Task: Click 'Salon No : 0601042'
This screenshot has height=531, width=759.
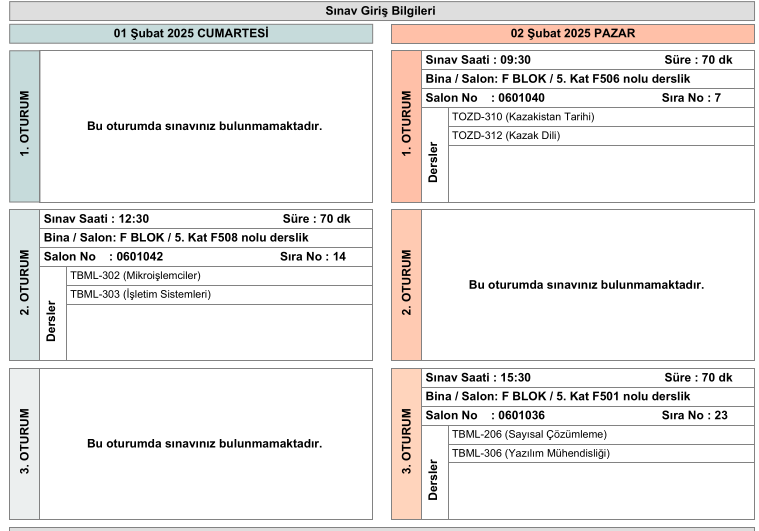Action: click(103, 257)
